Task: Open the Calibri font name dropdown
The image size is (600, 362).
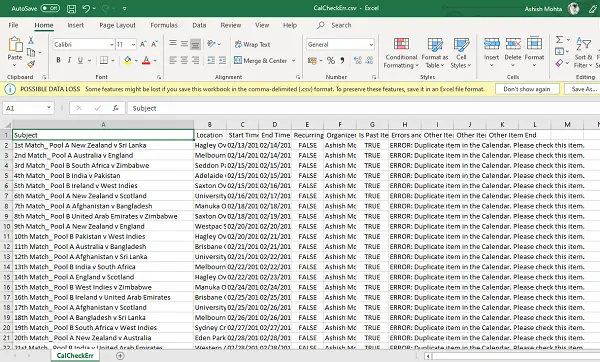Action: [x=111, y=45]
